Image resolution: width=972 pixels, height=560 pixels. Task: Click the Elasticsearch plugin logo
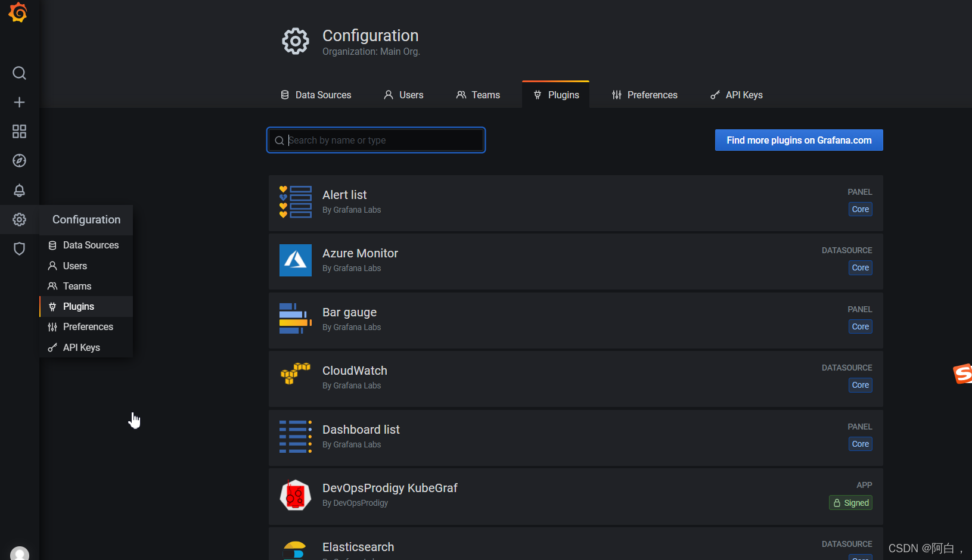tap(295, 550)
